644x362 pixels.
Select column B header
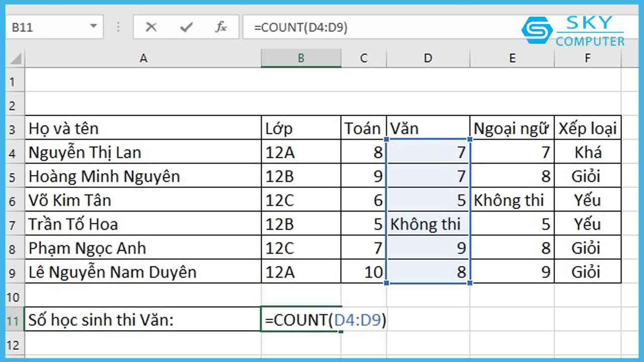pyautogui.click(x=301, y=58)
